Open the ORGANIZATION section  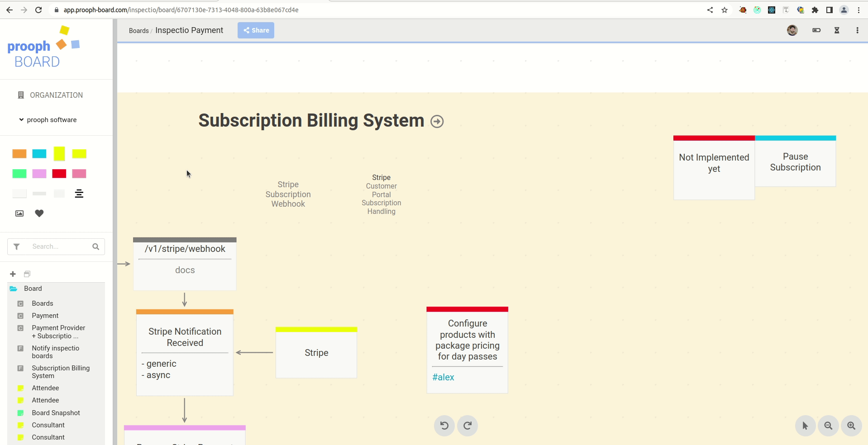(50, 95)
